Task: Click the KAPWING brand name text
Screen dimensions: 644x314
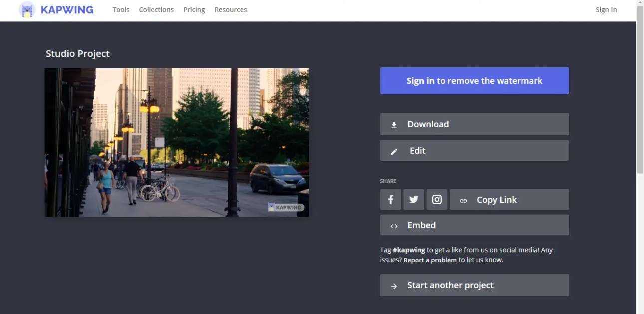Action: pos(67,10)
